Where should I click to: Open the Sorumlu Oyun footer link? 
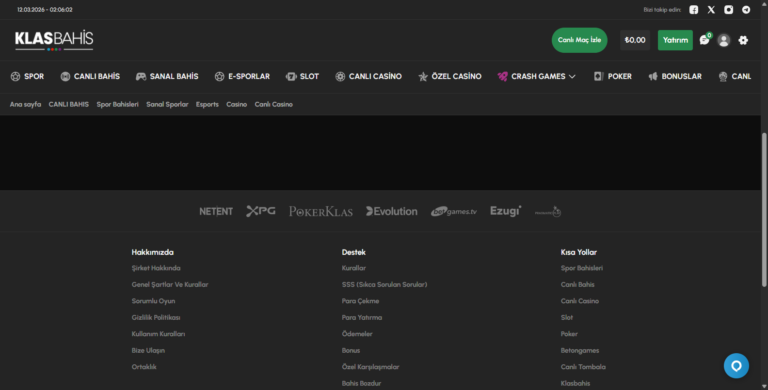pos(153,301)
